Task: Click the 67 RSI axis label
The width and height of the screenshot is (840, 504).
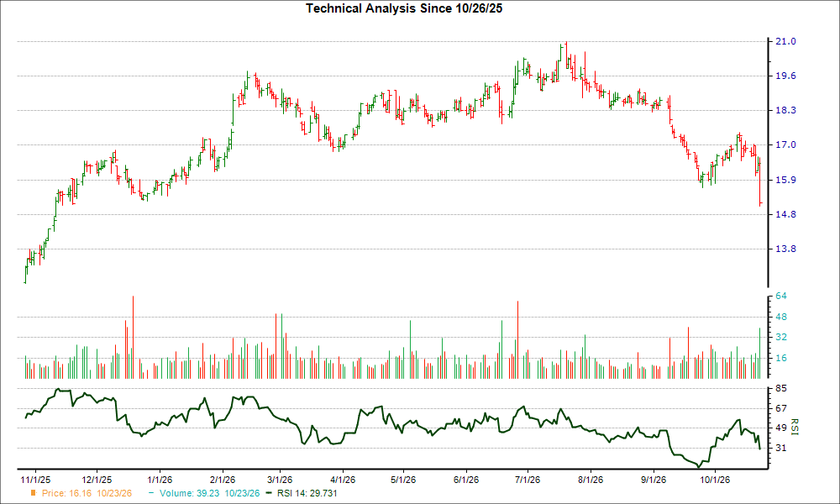Action: click(781, 408)
